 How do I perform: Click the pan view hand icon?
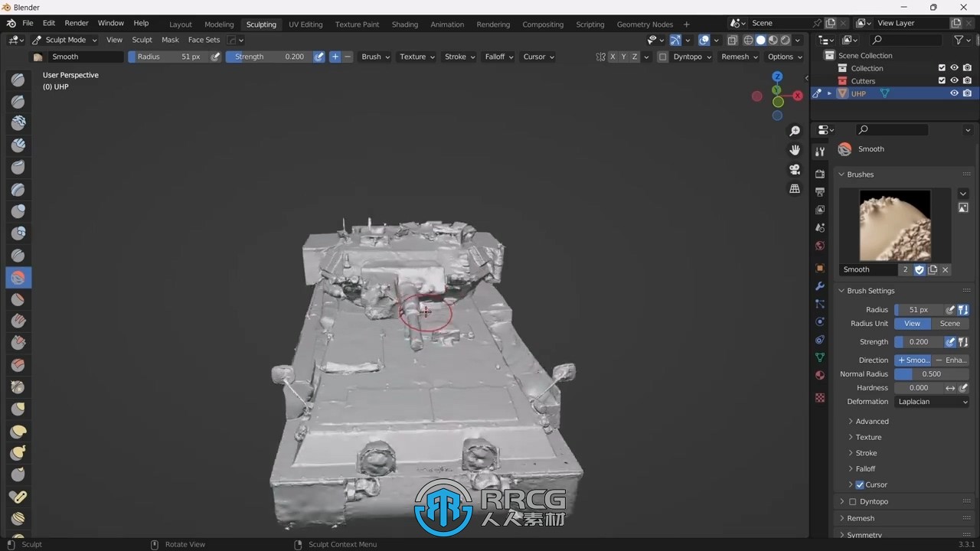pyautogui.click(x=795, y=150)
